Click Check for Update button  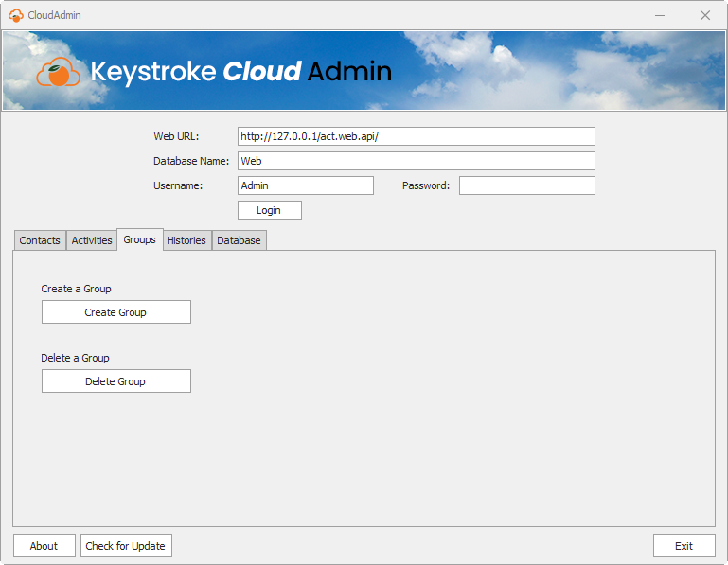tap(126, 546)
